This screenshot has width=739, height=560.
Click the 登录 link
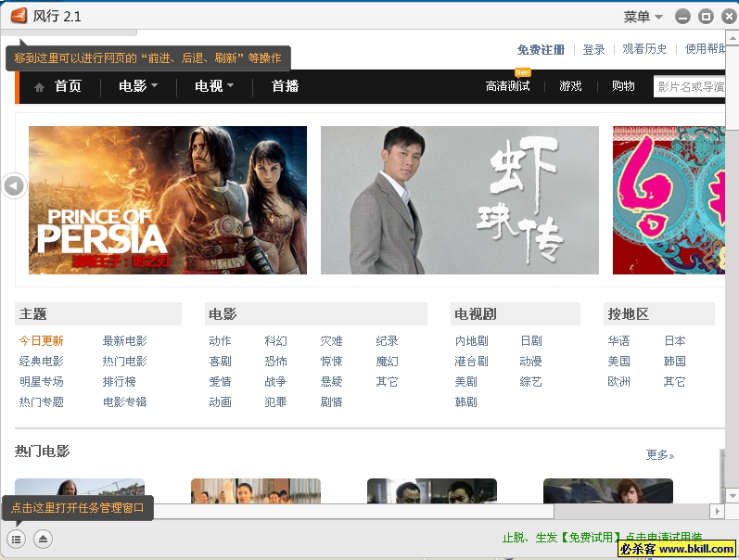click(x=593, y=49)
